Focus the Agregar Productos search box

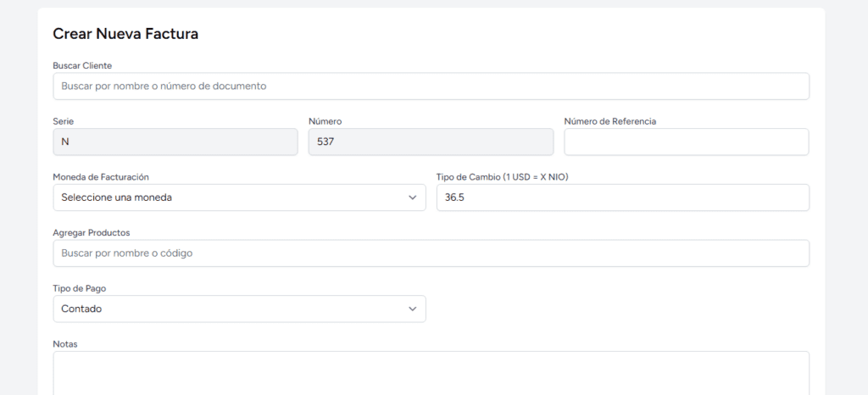pos(431,253)
